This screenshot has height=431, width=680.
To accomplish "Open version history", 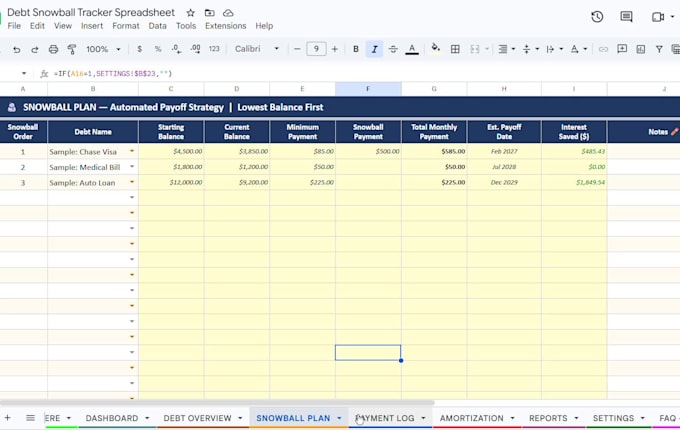I will (597, 16).
